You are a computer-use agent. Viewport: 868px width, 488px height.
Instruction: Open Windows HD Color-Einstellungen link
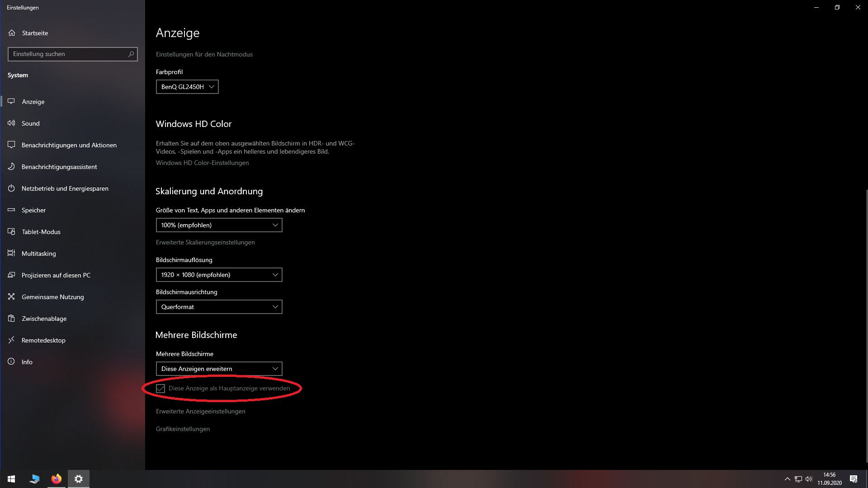coord(202,163)
